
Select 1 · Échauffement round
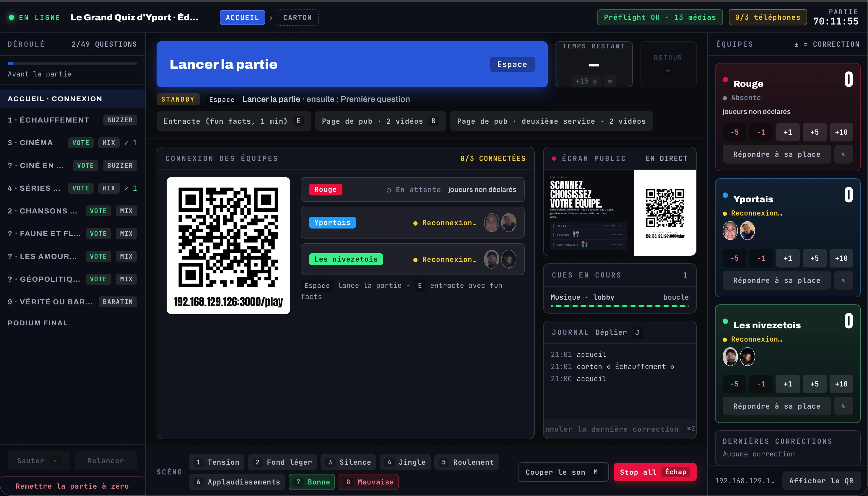[x=73, y=120]
